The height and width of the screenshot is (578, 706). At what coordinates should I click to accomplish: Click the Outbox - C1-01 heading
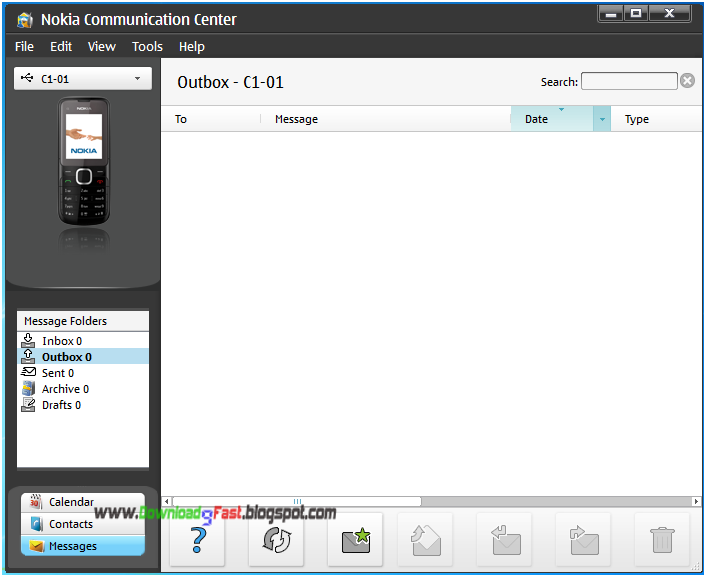point(230,82)
